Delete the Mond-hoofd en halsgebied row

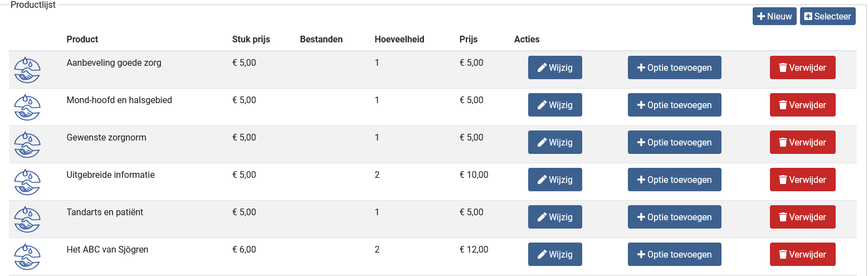[802, 105]
